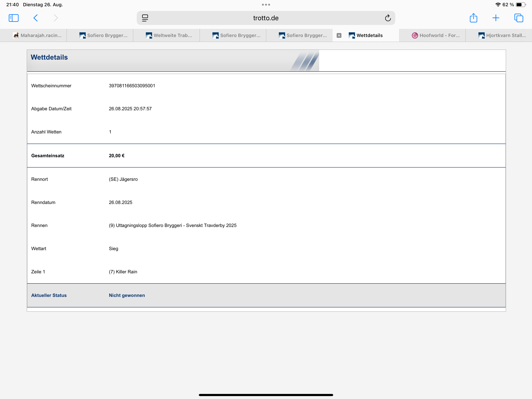Click the Zeile 1 label
This screenshot has height=399, width=532.
coord(38,272)
